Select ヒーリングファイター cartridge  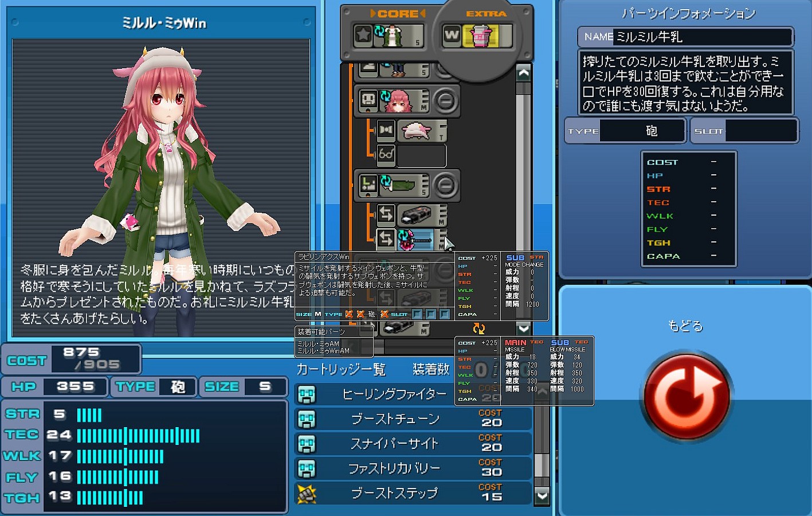point(394,394)
